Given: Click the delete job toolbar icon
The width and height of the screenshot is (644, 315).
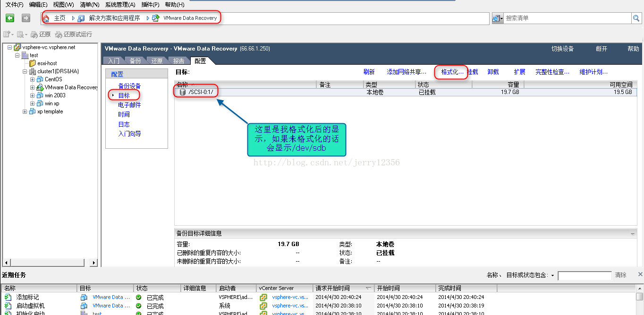Looking at the screenshot, I should coord(20,34).
